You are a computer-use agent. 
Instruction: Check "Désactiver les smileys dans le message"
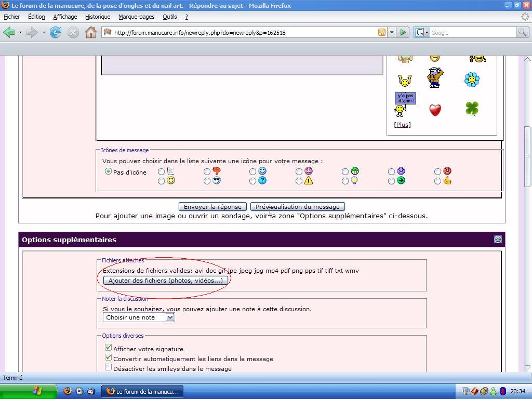tap(109, 367)
